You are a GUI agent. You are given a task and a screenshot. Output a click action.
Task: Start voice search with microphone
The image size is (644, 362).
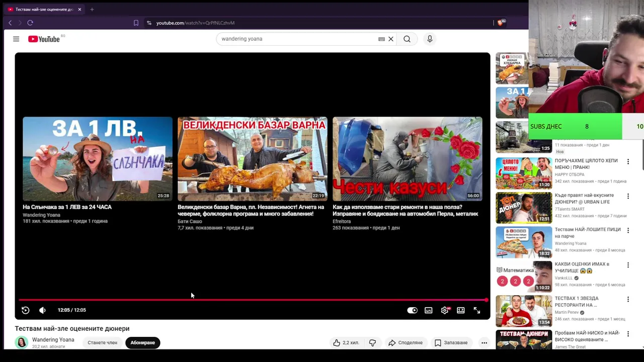[x=430, y=39]
